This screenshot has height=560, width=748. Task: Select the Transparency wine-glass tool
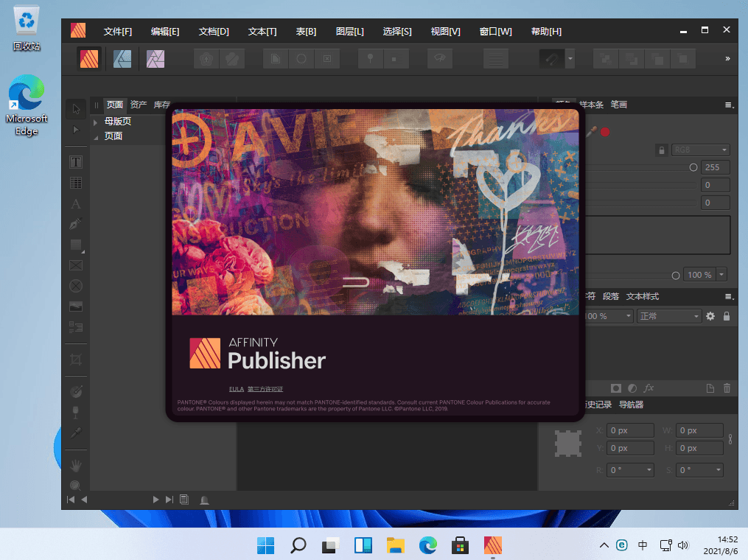point(76,412)
